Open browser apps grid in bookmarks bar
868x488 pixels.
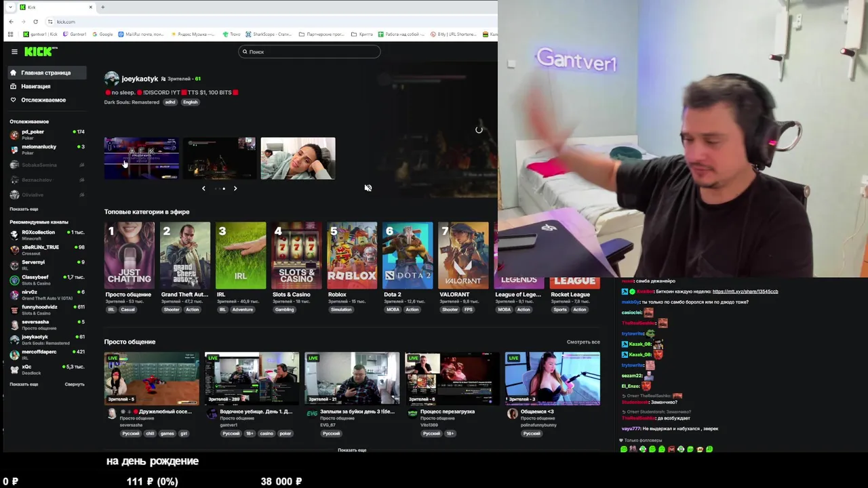click(10, 34)
